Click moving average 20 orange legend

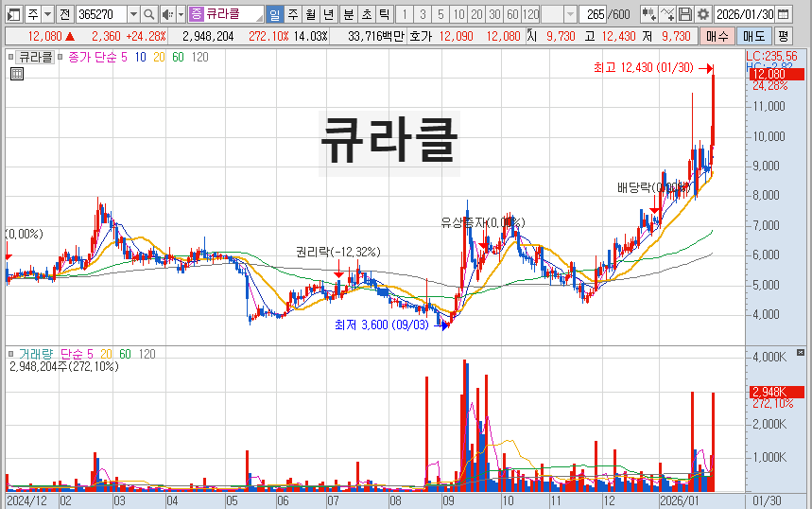coord(159,57)
